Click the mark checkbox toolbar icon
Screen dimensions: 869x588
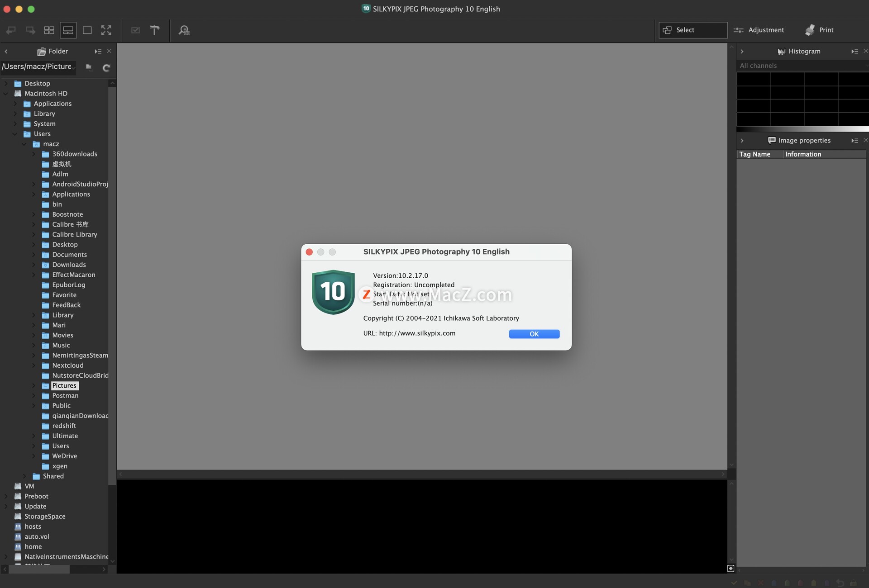coord(135,30)
